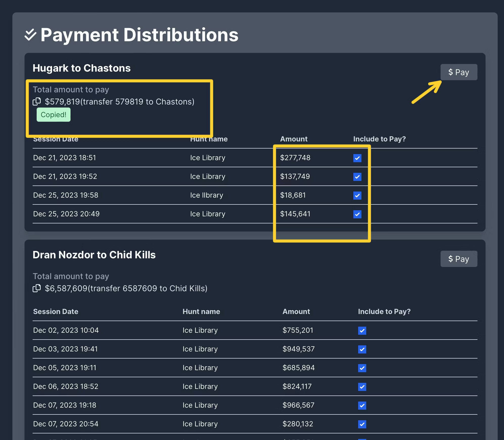The width and height of the screenshot is (504, 440).
Task: Click the '$137,749' amount cell
Action: pyautogui.click(x=295, y=176)
